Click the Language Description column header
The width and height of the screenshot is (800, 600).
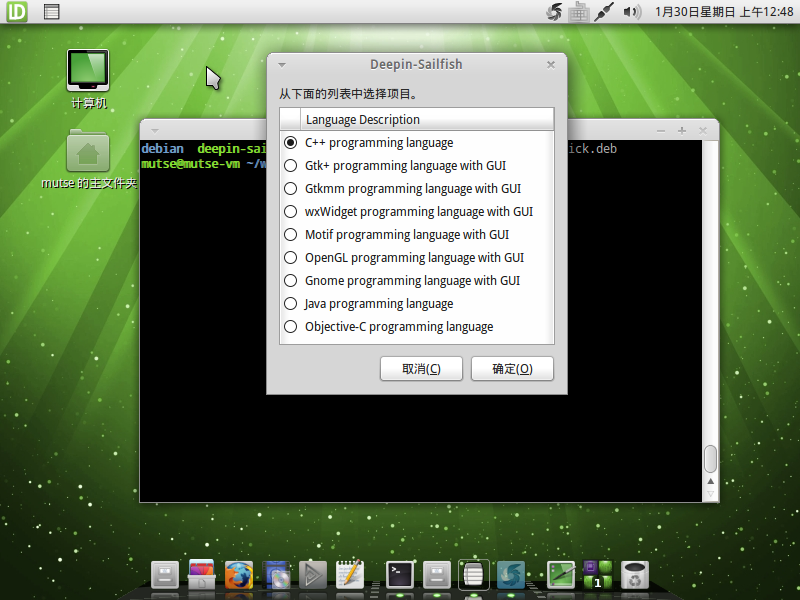[x=427, y=119]
